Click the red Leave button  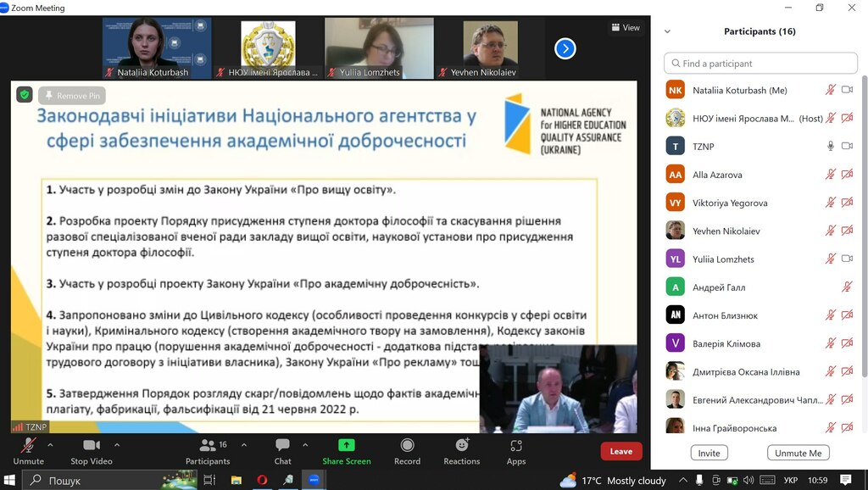point(620,451)
